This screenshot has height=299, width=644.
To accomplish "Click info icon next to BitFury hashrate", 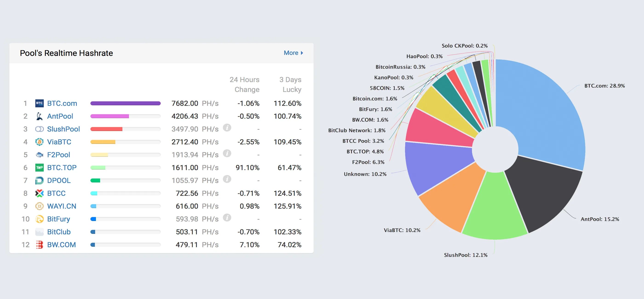I will [x=227, y=218].
